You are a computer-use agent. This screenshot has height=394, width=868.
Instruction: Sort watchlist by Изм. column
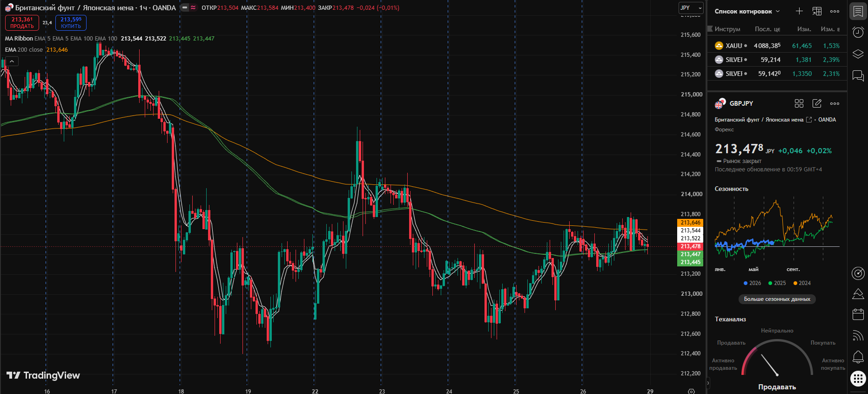pyautogui.click(x=804, y=29)
